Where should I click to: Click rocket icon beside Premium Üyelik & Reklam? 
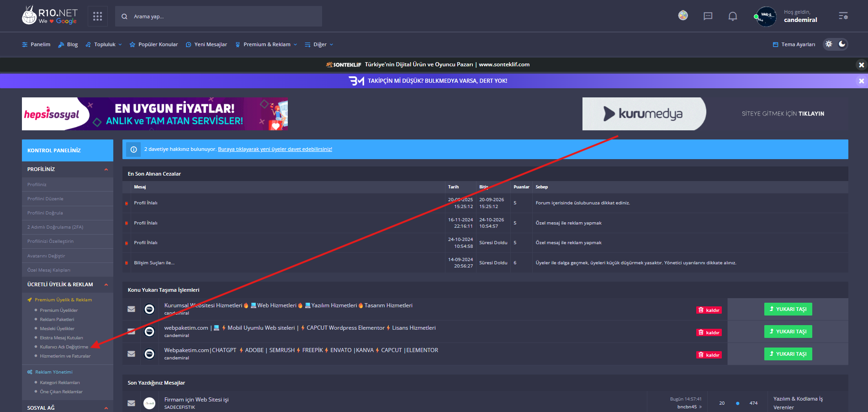[30, 300]
